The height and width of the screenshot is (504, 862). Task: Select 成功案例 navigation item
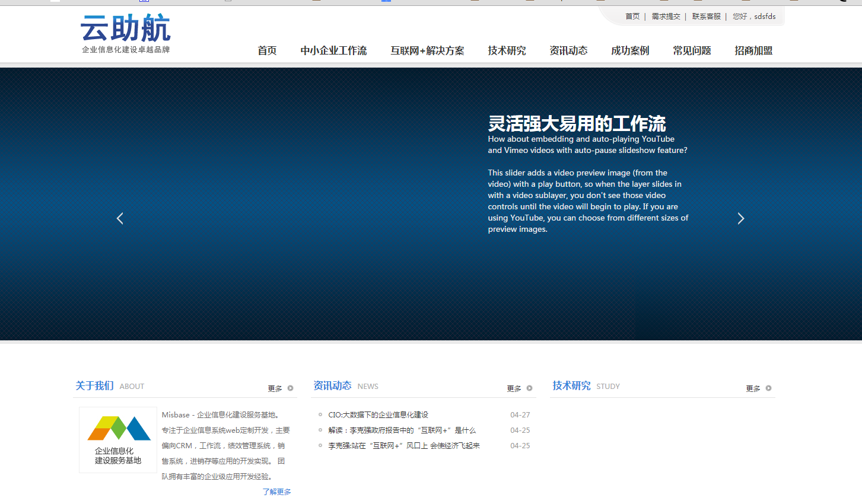[x=630, y=51]
